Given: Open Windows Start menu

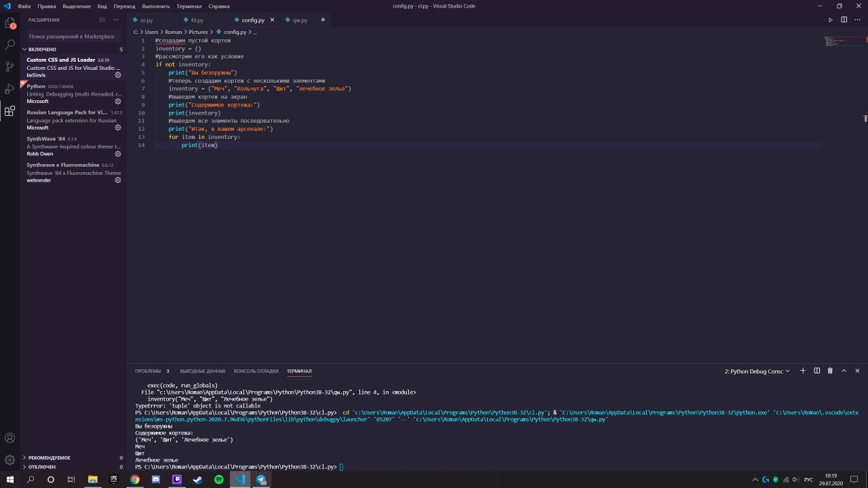Looking at the screenshot, I should click(x=9, y=479).
